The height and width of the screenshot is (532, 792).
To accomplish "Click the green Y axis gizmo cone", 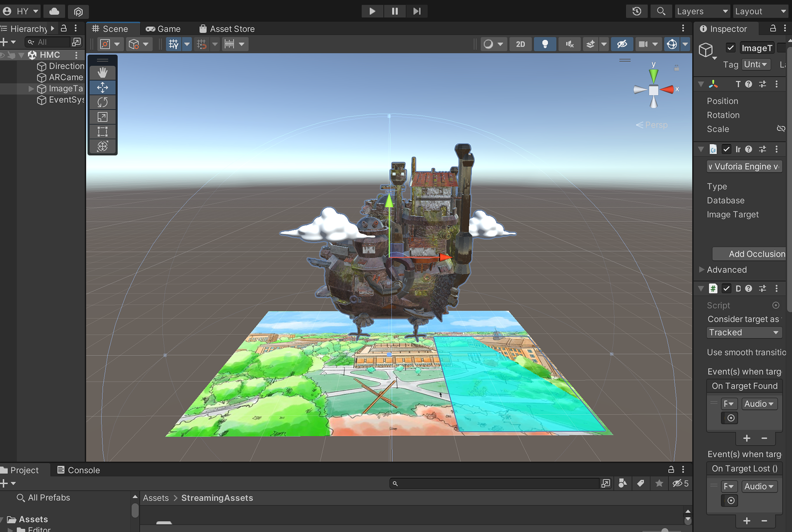I will 653,75.
